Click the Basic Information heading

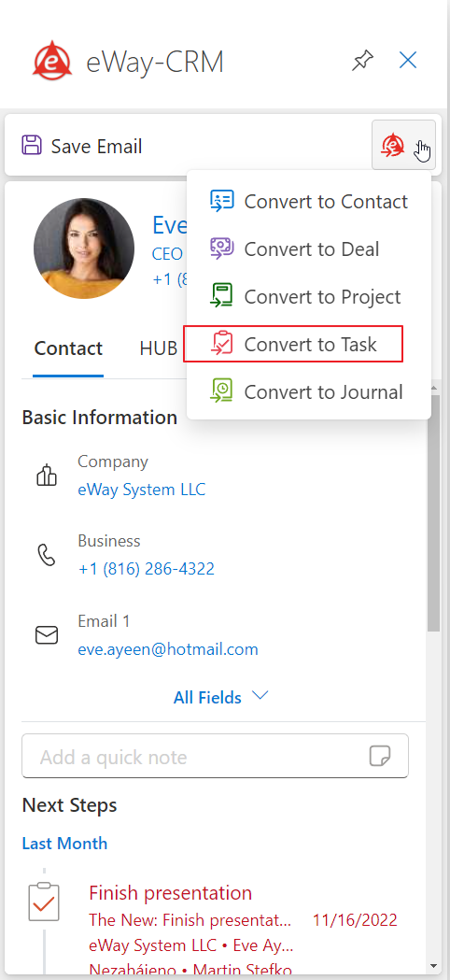coord(99,418)
